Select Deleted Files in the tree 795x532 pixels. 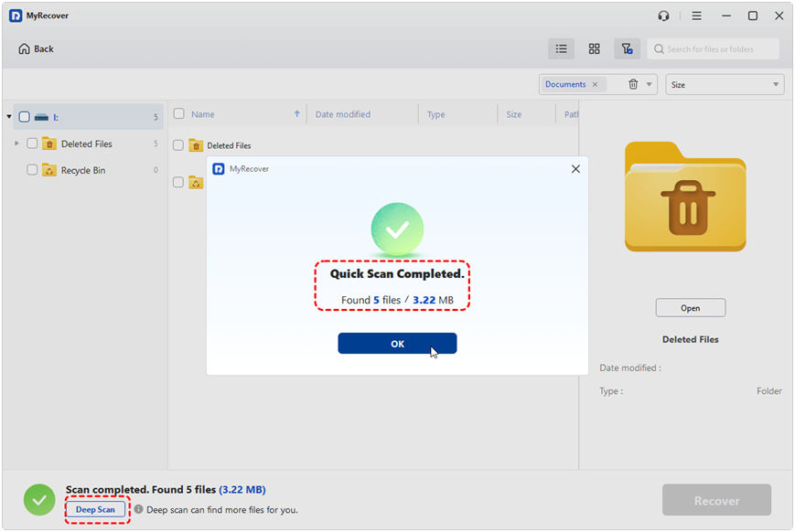(87, 144)
